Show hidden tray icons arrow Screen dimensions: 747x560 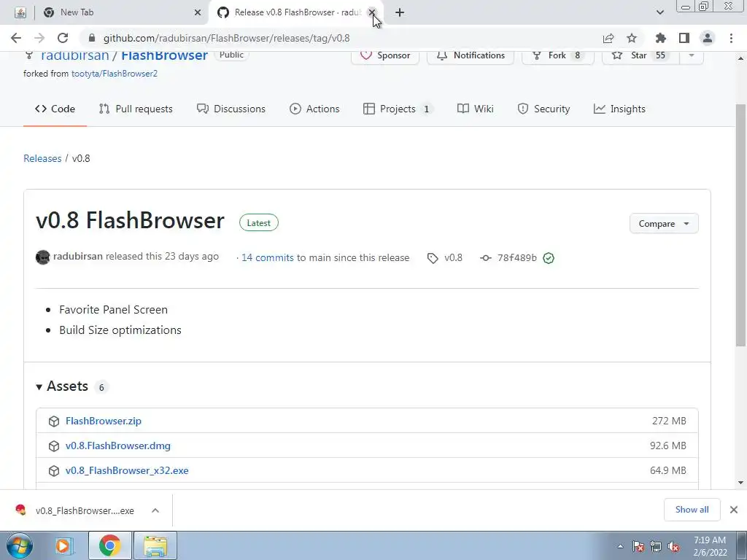pyautogui.click(x=620, y=547)
